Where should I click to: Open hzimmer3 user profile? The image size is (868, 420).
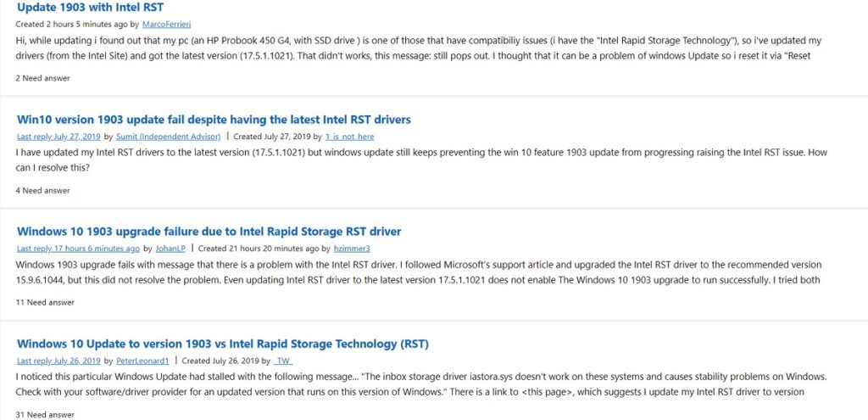pos(352,249)
